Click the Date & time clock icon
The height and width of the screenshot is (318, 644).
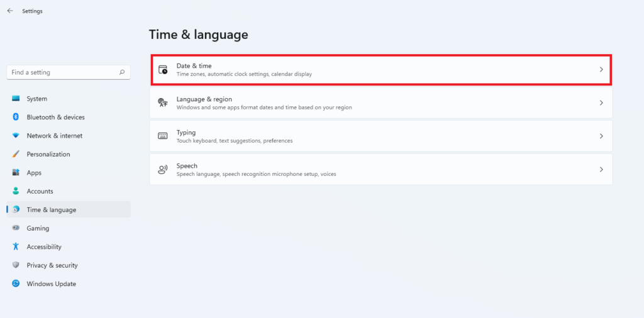coord(163,70)
